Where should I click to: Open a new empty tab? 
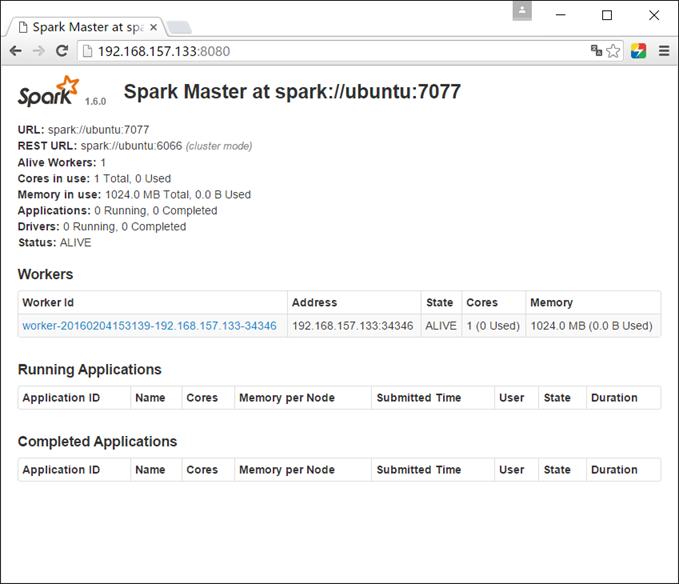(x=179, y=28)
